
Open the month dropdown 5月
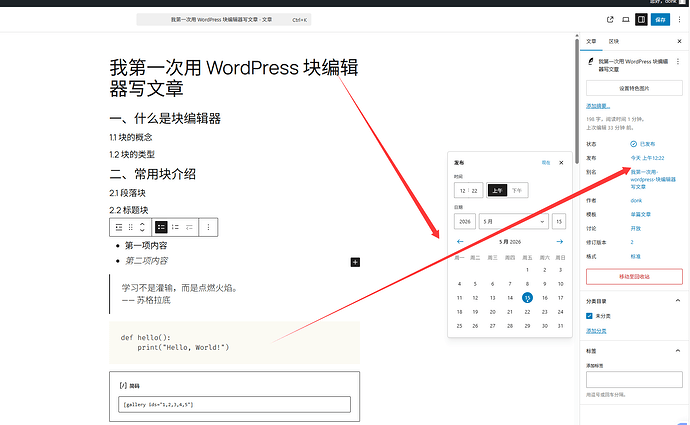click(514, 221)
